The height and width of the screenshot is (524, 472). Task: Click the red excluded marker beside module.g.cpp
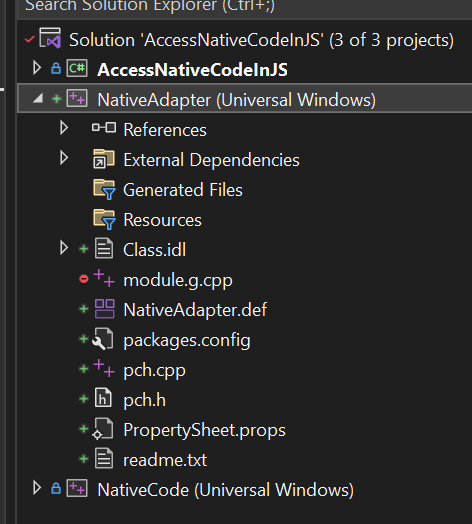point(84,278)
